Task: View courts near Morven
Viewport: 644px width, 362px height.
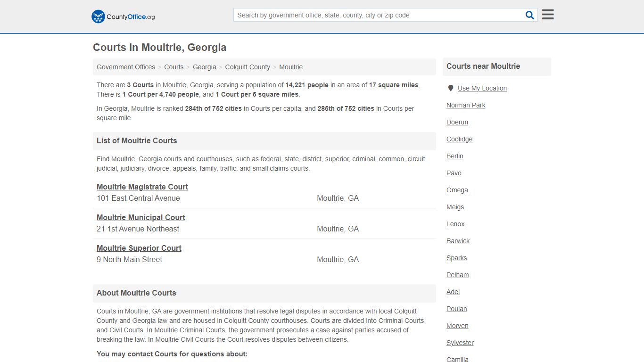Action: pyautogui.click(x=457, y=326)
